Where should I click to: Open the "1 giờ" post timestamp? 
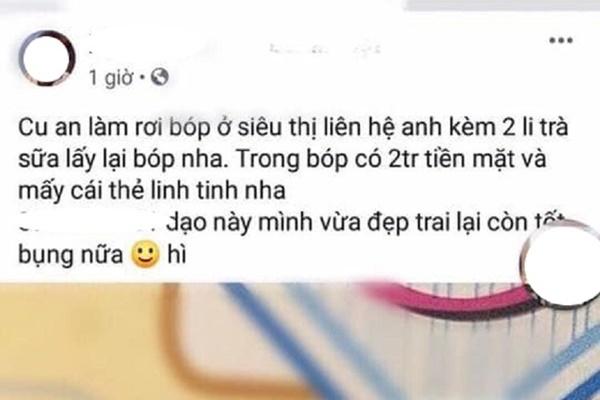pyautogui.click(x=110, y=78)
